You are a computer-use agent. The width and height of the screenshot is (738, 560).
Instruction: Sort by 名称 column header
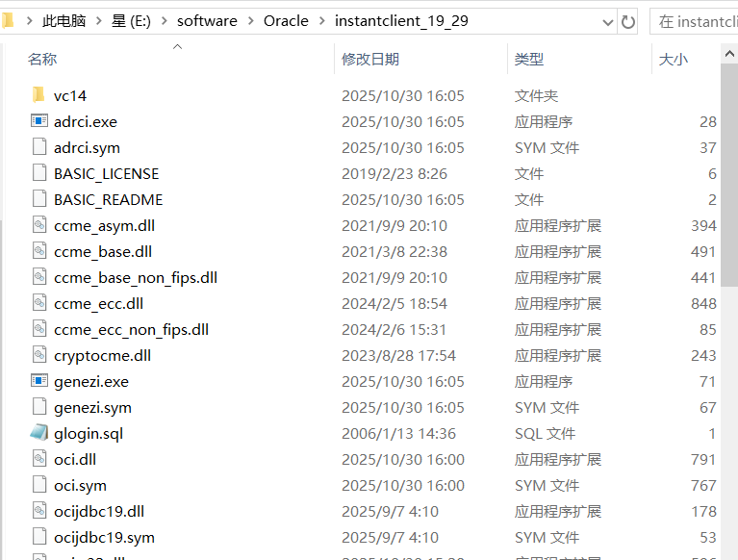[42, 59]
